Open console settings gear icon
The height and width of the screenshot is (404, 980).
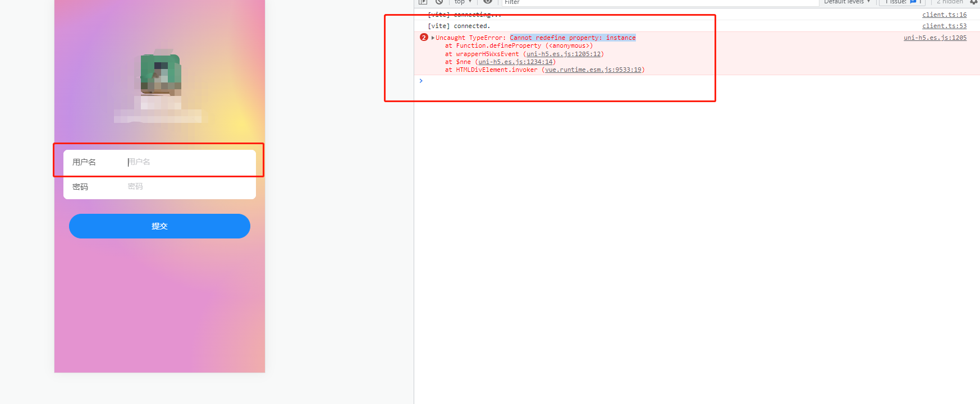click(x=974, y=2)
